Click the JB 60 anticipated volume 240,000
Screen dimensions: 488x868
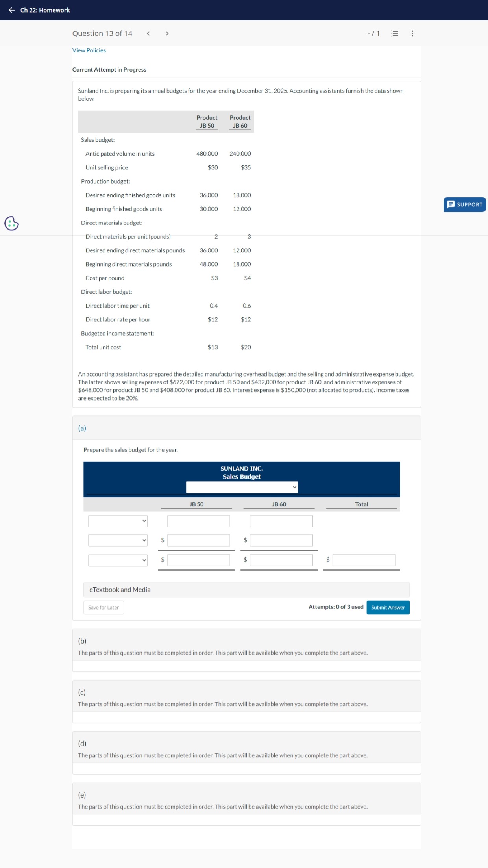pos(240,154)
